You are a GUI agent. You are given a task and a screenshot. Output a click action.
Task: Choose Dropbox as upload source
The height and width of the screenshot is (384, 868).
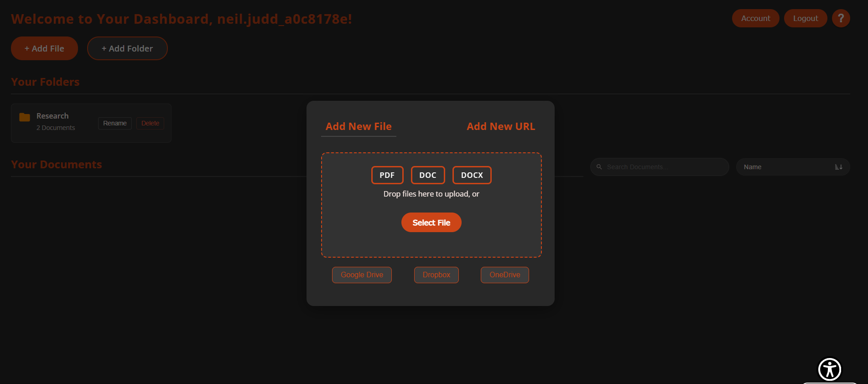(x=436, y=275)
